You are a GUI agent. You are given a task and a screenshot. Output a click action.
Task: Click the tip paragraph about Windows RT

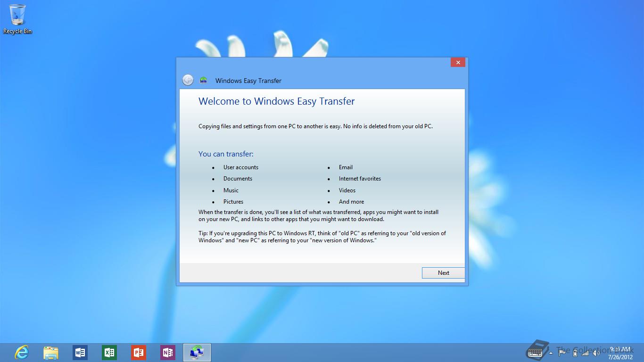[322, 237]
